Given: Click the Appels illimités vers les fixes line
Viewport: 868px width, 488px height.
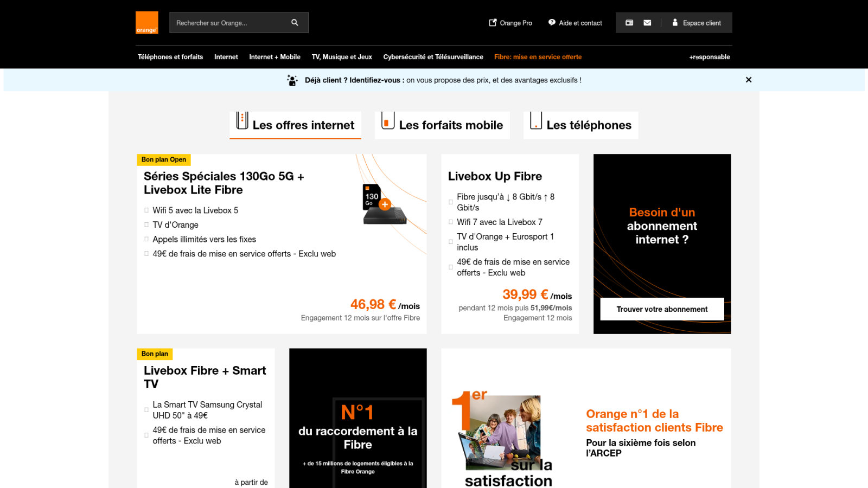Looking at the screenshot, I should click(x=204, y=239).
